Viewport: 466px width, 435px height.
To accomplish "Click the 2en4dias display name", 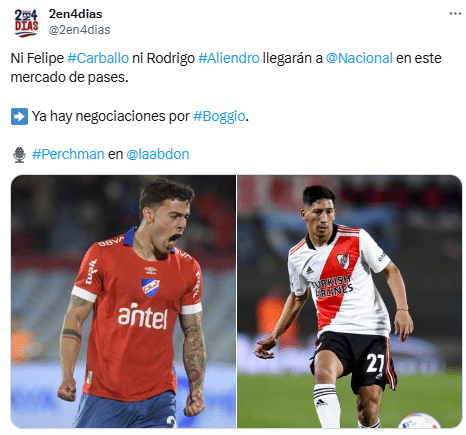I will 75,14.
